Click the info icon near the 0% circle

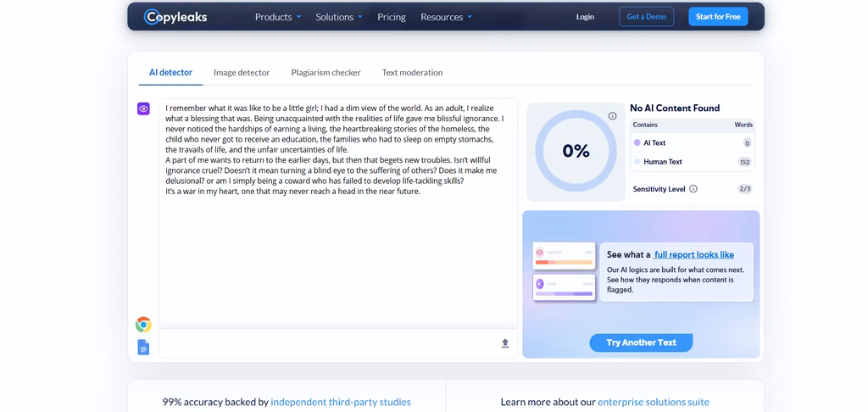[612, 116]
